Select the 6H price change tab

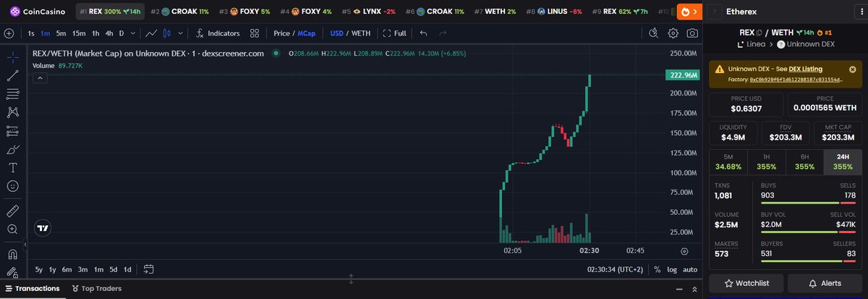[x=805, y=161]
